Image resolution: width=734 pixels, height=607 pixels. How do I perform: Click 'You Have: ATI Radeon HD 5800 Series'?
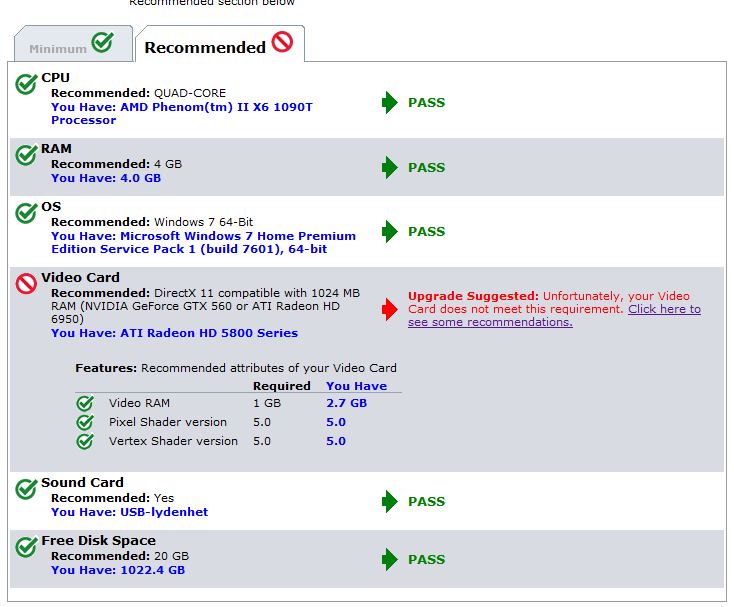(x=174, y=333)
